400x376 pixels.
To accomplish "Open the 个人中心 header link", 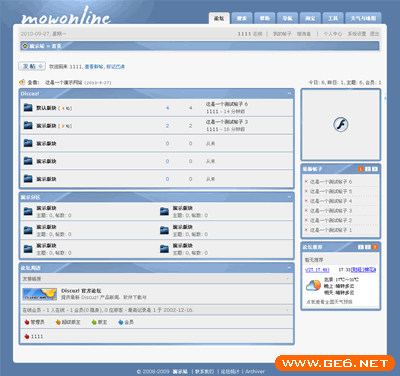I will point(333,34).
